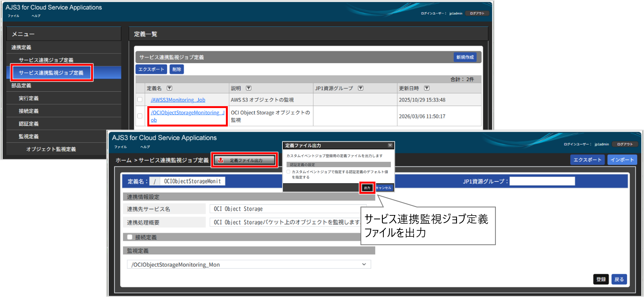Open the /OCIObjectStorageMonitoring_Job link
Screen dimensions: 644x297
click(x=188, y=116)
